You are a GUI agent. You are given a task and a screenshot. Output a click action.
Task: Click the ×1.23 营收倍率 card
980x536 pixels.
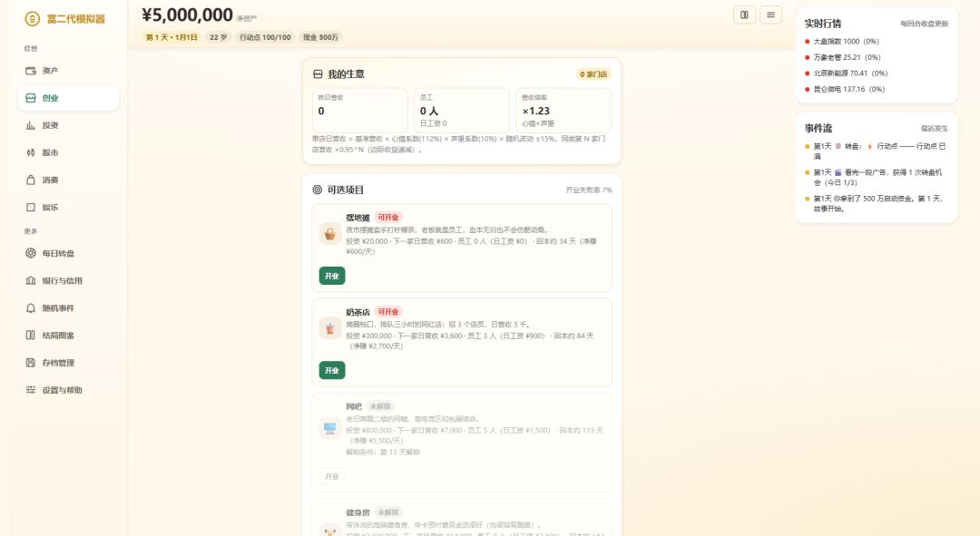click(x=563, y=110)
